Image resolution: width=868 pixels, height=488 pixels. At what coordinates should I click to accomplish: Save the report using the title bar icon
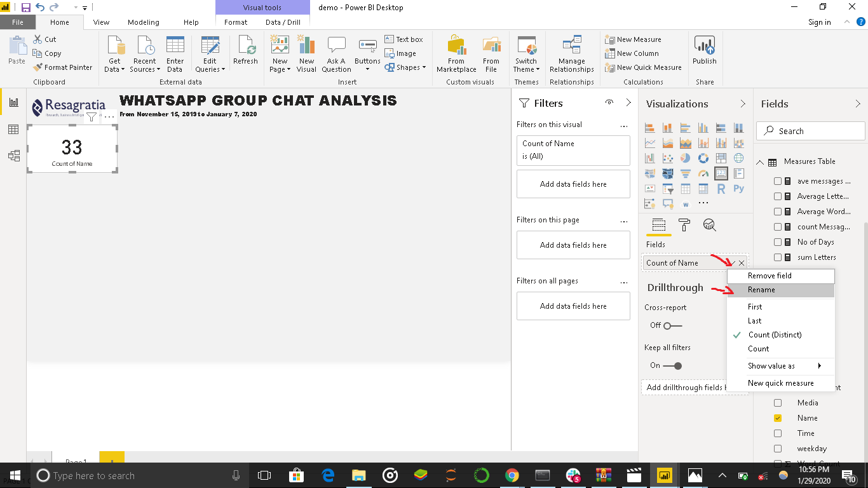tap(26, 8)
